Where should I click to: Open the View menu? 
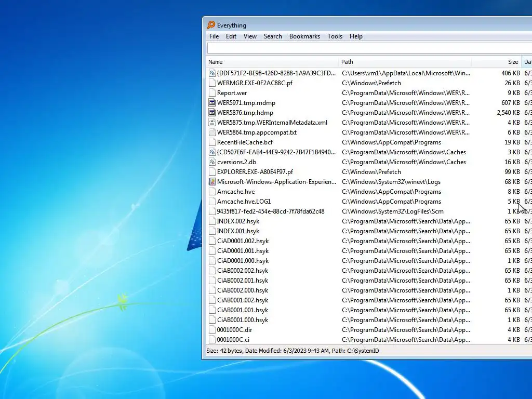(x=250, y=36)
